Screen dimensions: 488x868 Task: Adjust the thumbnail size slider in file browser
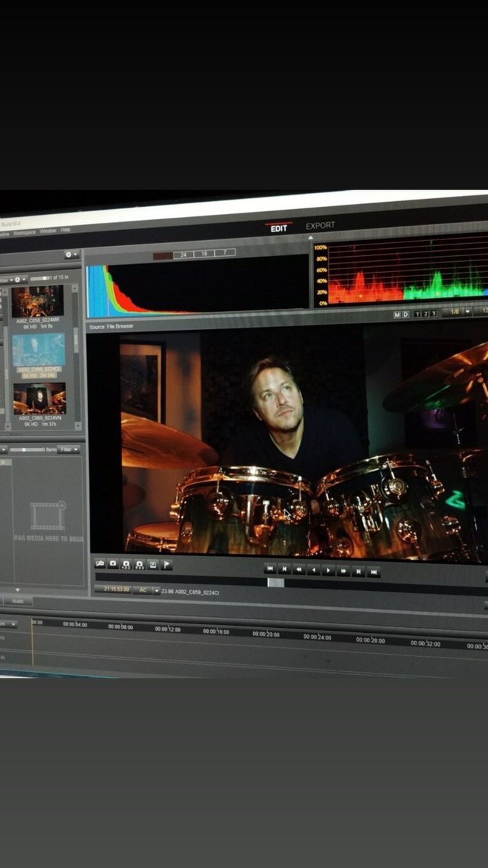coord(40,278)
